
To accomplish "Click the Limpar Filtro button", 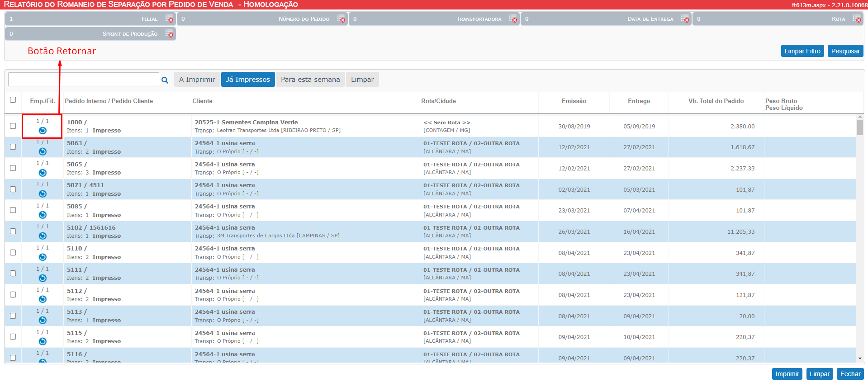I will (802, 51).
